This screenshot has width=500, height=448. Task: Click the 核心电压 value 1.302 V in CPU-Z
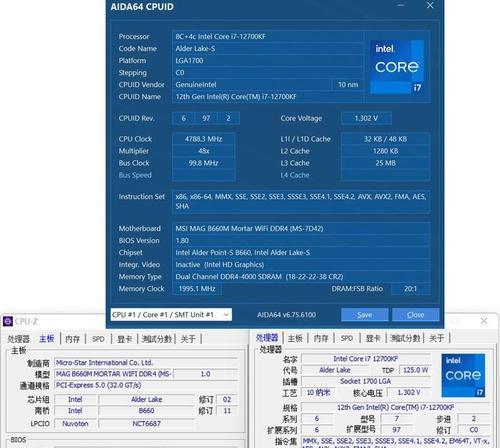[409, 393]
